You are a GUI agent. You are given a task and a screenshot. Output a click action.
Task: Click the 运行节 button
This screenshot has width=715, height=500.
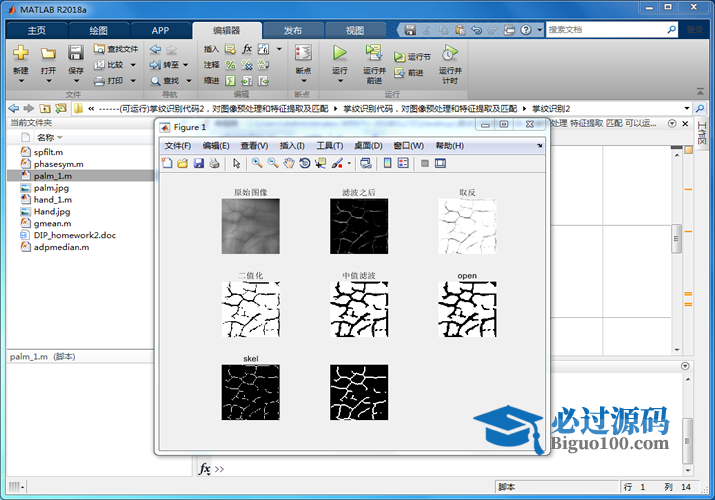412,57
